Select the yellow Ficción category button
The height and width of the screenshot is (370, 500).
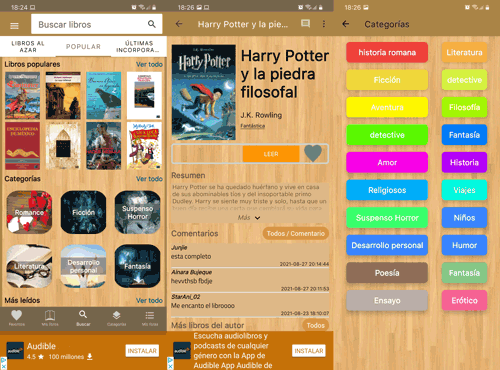coord(387,80)
